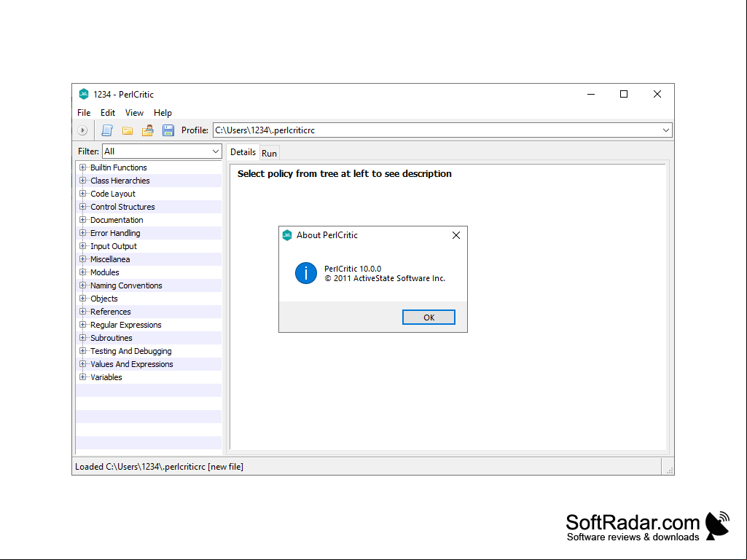Expand the Error Handling node

(83, 233)
